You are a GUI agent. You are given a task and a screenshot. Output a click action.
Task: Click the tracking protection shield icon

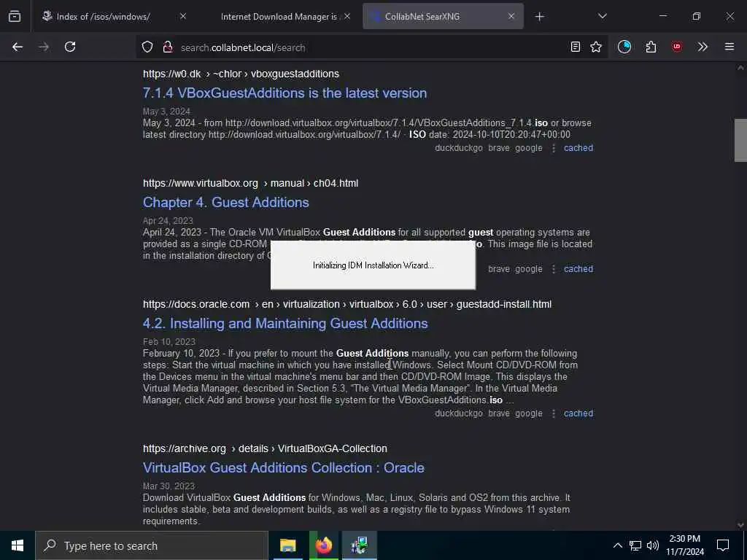147,47
